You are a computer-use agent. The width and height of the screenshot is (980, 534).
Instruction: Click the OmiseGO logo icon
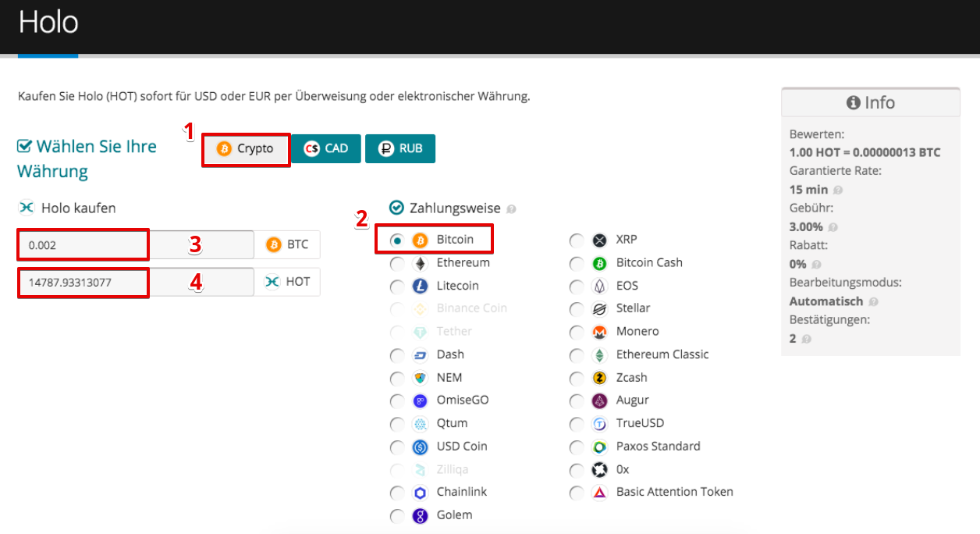421,400
